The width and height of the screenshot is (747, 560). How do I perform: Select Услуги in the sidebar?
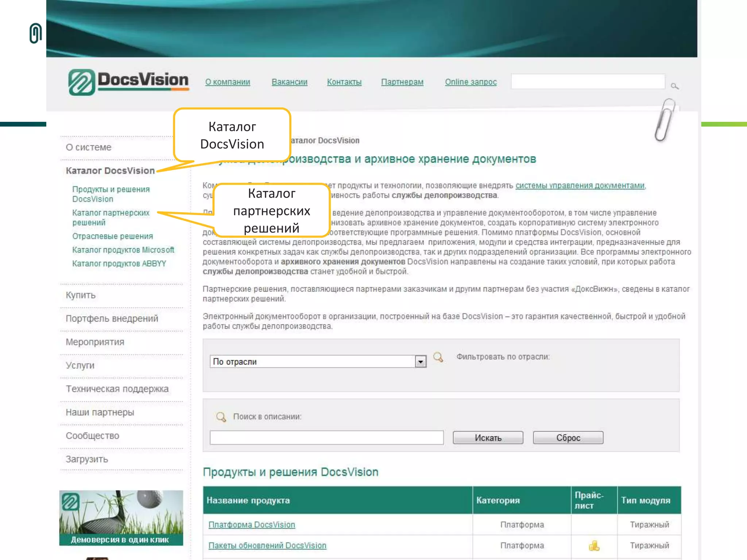click(x=80, y=365)
